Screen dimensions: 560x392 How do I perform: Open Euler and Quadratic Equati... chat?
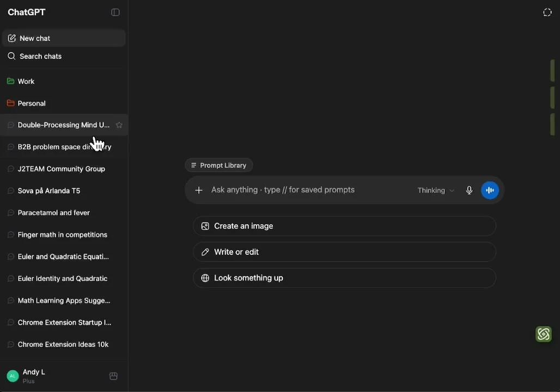[x=64, y=256]
